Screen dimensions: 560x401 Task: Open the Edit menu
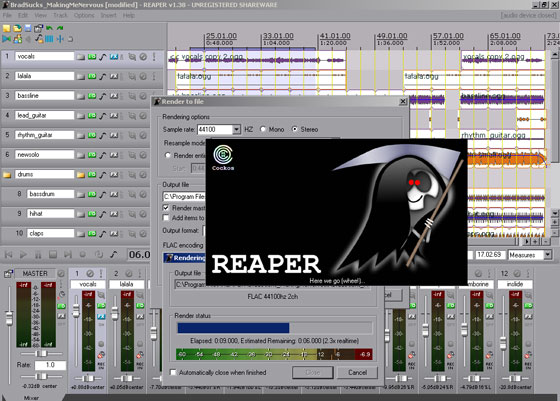coord(23,15)
